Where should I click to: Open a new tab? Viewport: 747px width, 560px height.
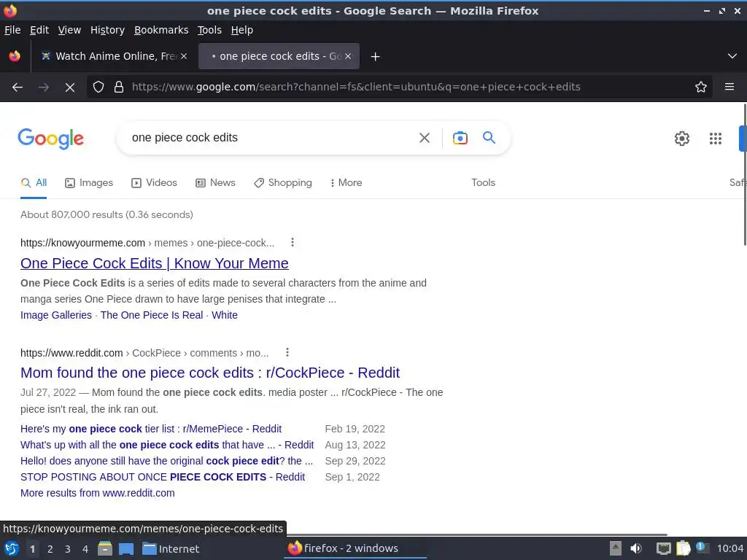coord(376,57)
